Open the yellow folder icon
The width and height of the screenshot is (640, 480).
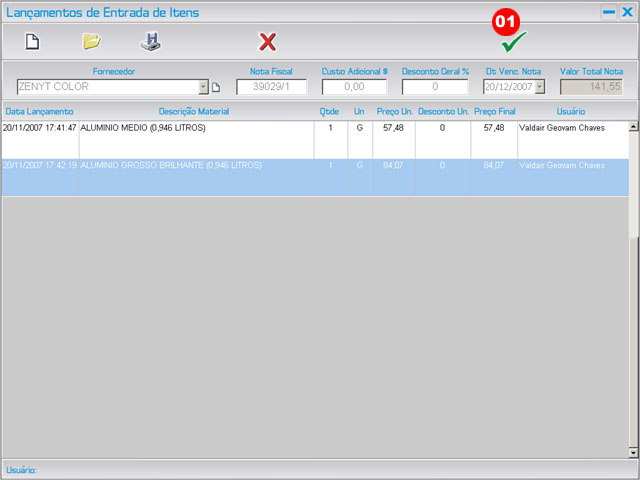coord(91,42)
